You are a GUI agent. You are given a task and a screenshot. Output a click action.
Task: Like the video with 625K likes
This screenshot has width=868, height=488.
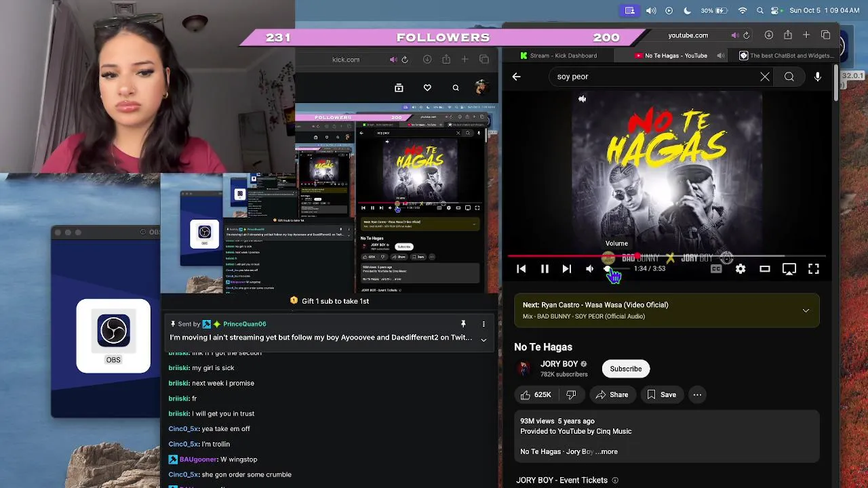[x=536, y=394]
